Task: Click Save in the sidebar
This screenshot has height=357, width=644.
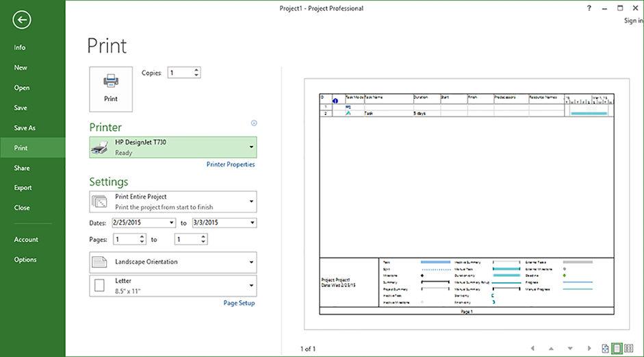Action: pos(21,108)
